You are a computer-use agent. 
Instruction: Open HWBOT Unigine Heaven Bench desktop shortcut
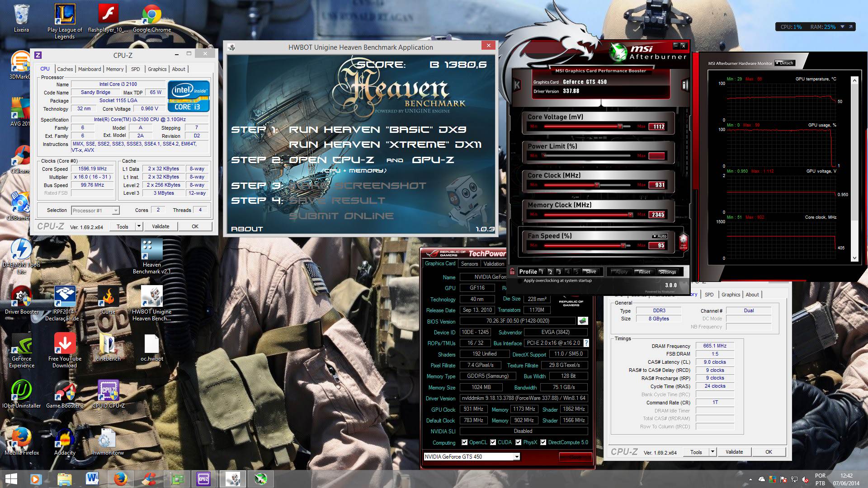151,303
